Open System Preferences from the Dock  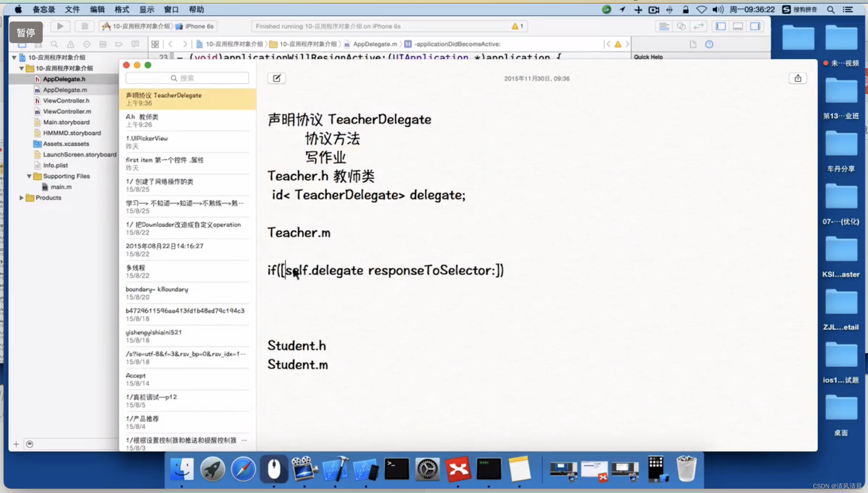(427, 469)
